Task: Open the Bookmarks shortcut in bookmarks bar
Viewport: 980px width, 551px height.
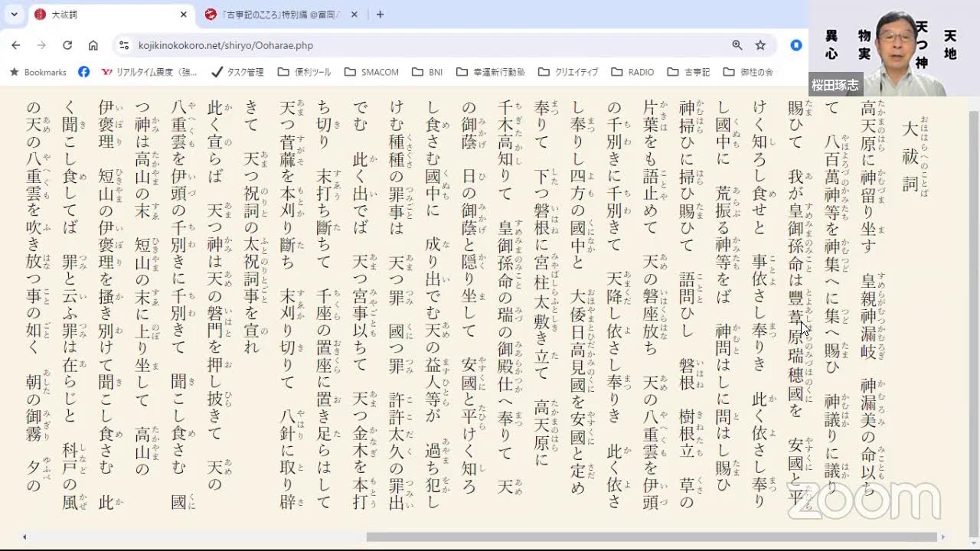Action: click(38, 72)
